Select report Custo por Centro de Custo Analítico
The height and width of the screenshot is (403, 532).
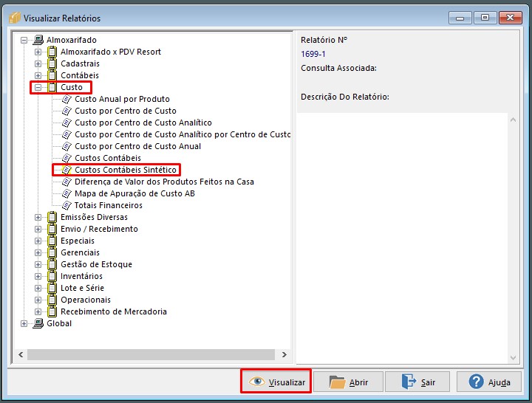143,123
